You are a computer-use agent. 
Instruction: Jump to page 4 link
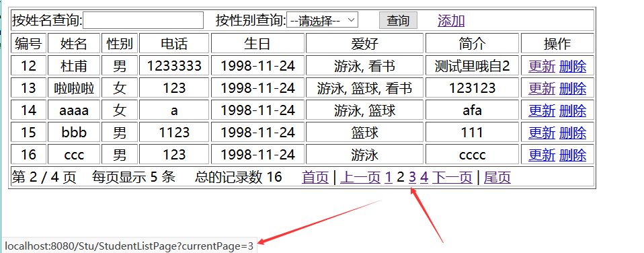424,177
